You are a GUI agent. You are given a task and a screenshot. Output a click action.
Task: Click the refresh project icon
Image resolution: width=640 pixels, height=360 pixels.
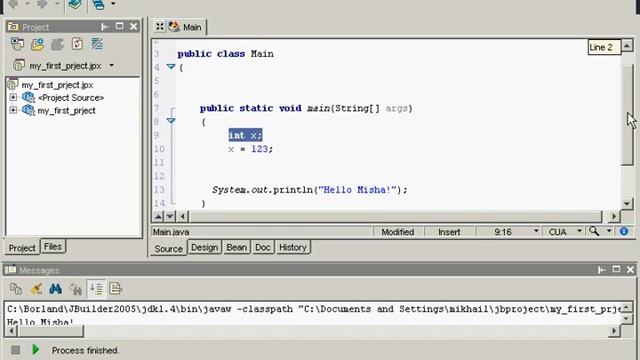tap(77, 44)
